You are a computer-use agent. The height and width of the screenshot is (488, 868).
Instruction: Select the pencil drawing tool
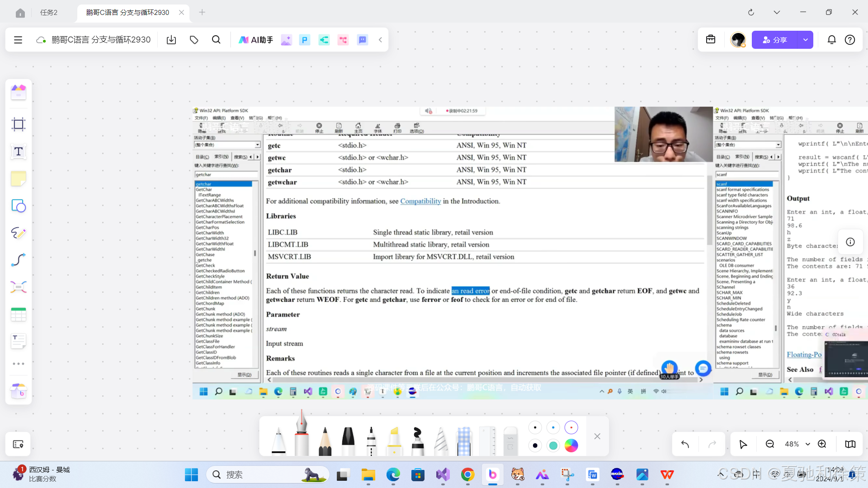coord(325,441)
